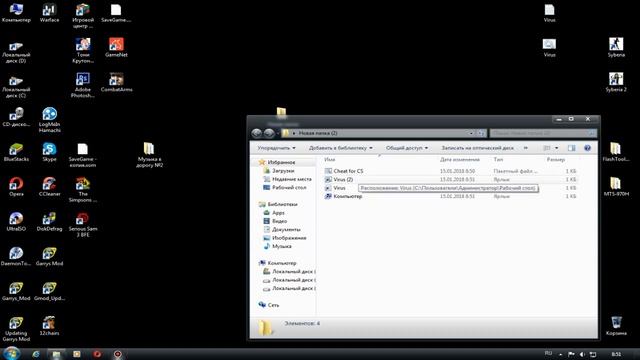Sort files by Размер column header
Screen dimensions: 640x360
pyautogui.click(x=556, y=160)
